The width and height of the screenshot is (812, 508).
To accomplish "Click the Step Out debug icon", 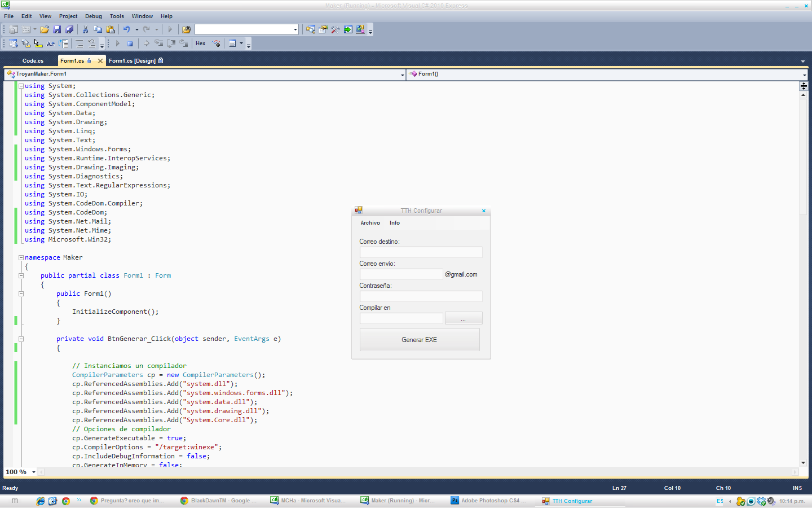I will coord(184,43).
